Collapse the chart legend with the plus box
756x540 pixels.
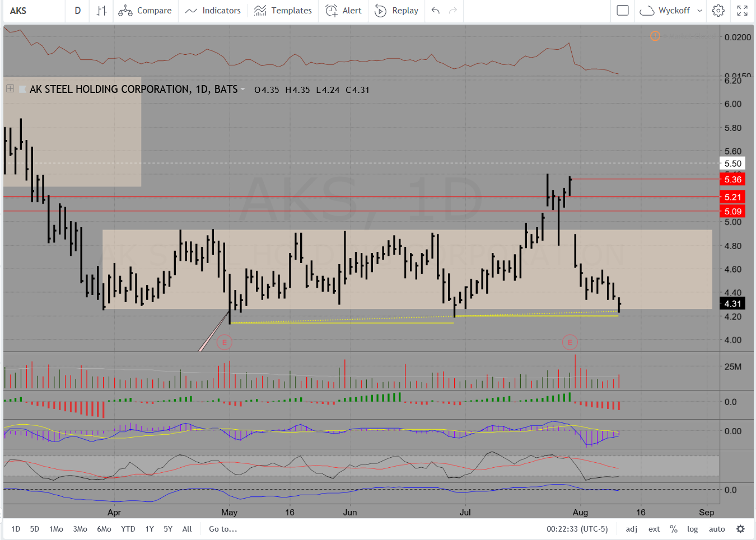click(10, 88)
